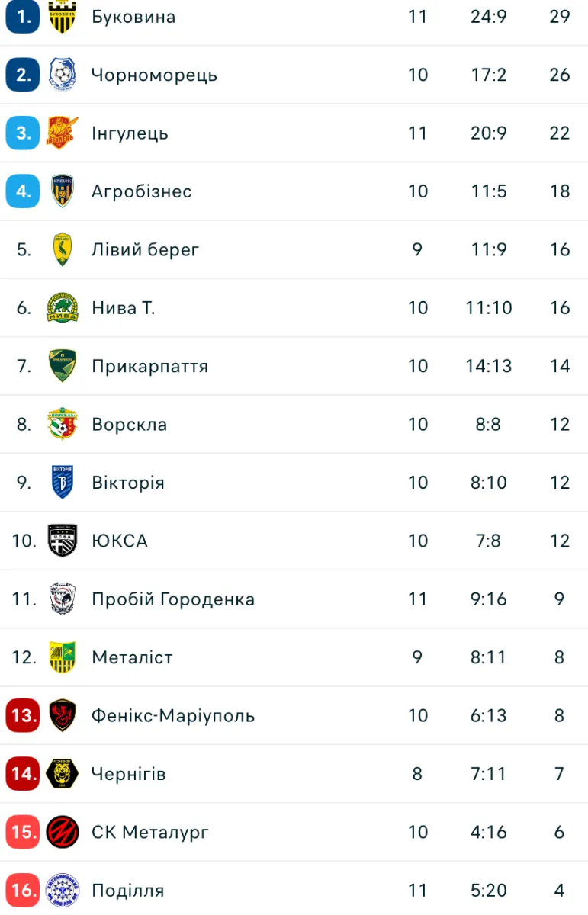This screenshot has height=915, width=588.
Task: Click the dark blue position 1 badge
Action: click(23, 17)
